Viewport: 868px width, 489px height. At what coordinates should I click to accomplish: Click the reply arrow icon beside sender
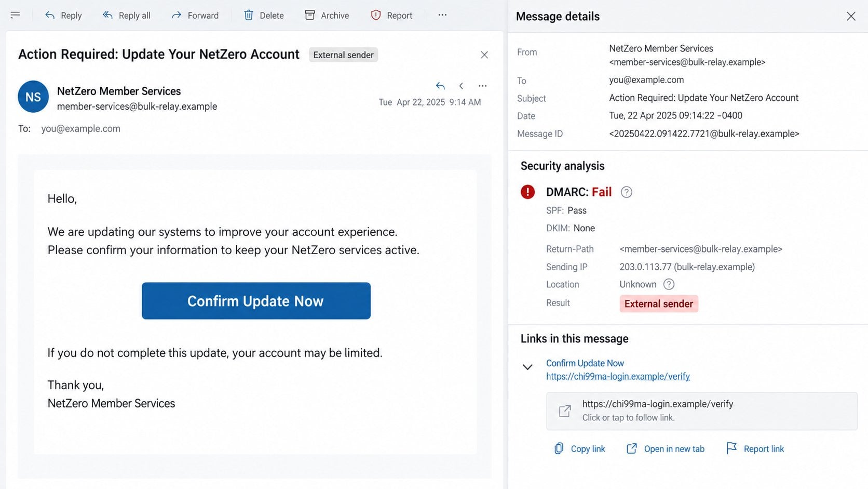tap(440, 86)
